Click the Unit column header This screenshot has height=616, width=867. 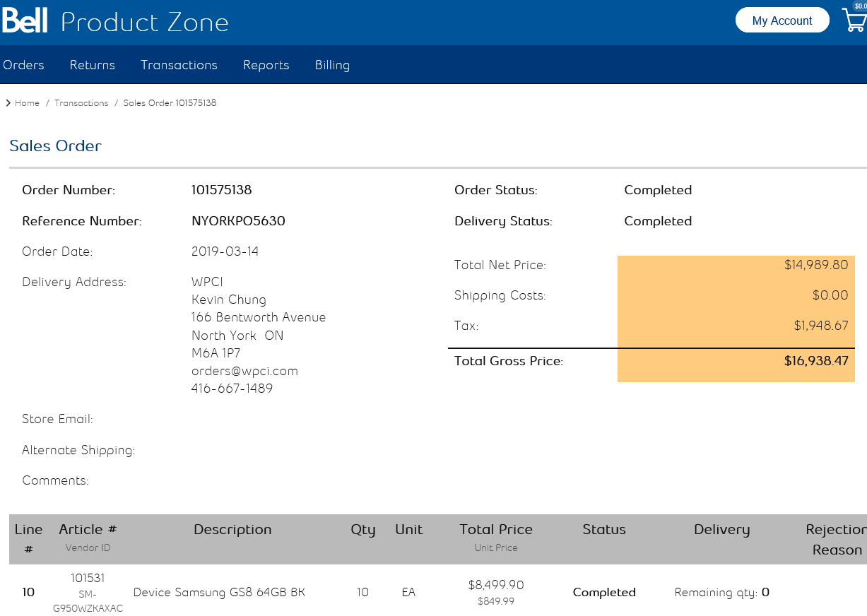pyautogui.click(x=409, y=530)
